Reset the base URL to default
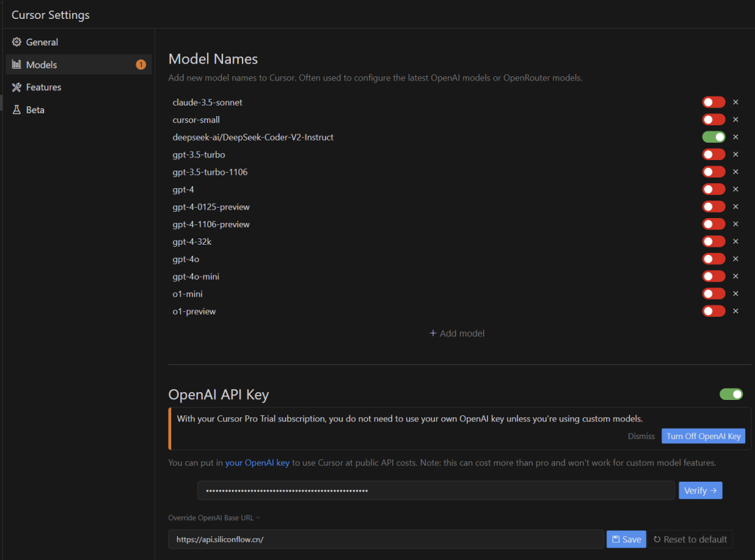 [x=690, y=539]
